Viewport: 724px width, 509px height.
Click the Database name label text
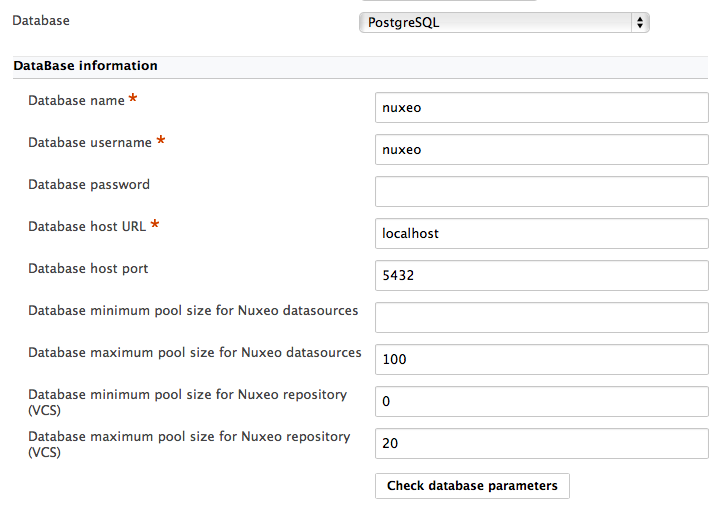click(x=76, y=101)
